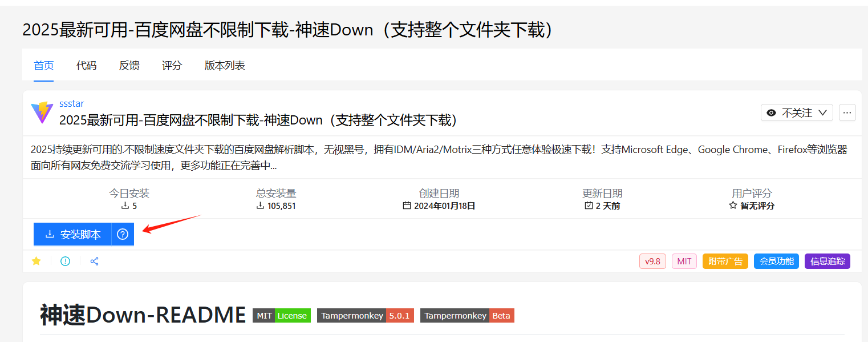Click the 更新日期 2 天前 value
Image resolution: width=868 pixels, height=342 pixels.
602,206
